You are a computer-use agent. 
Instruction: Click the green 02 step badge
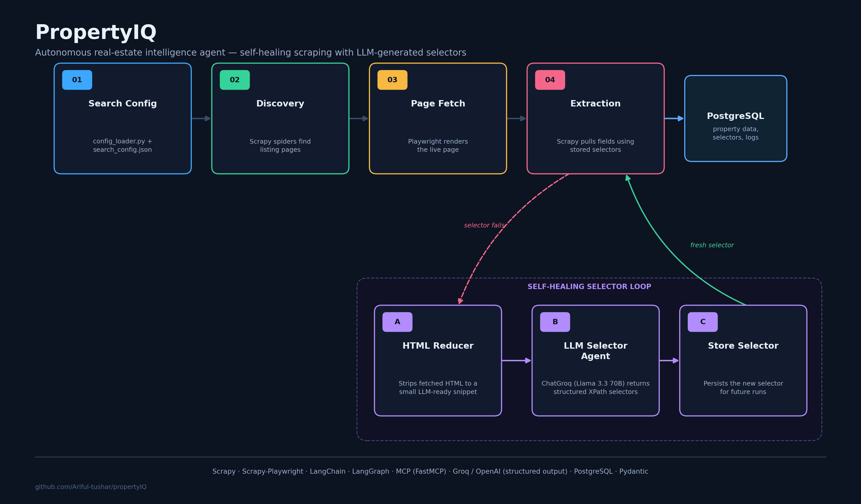(x=235, y=80)
